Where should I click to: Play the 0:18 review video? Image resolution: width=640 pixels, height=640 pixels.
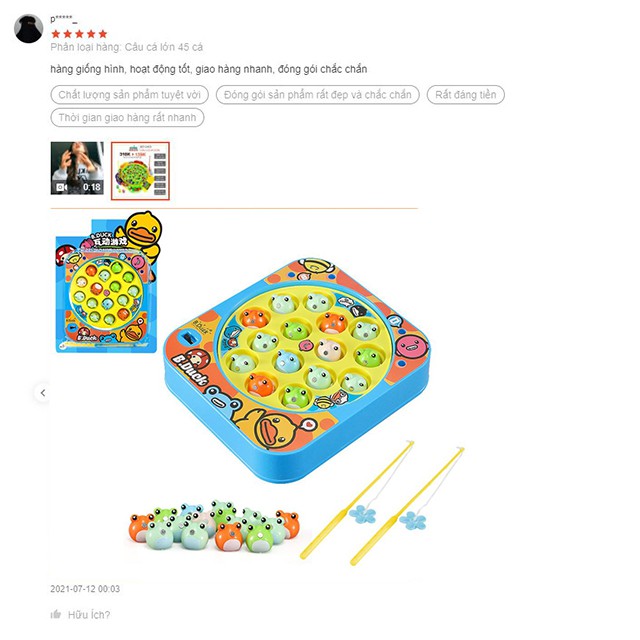[77, 168]
